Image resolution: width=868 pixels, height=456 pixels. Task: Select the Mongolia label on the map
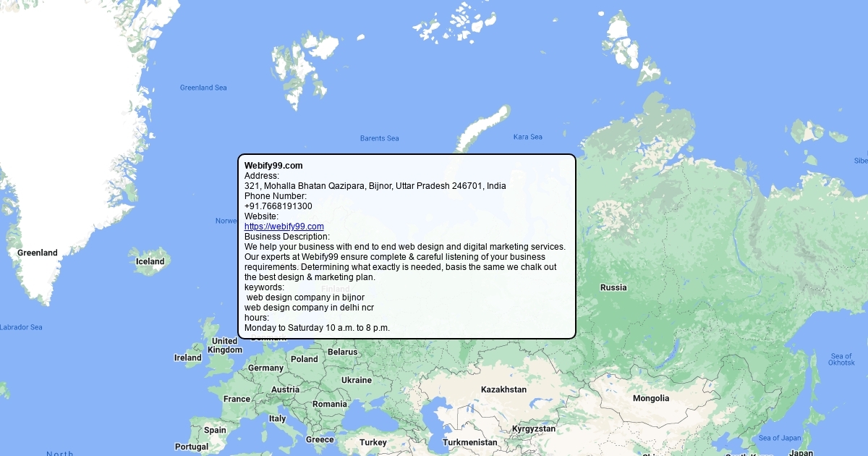point(651,398)
